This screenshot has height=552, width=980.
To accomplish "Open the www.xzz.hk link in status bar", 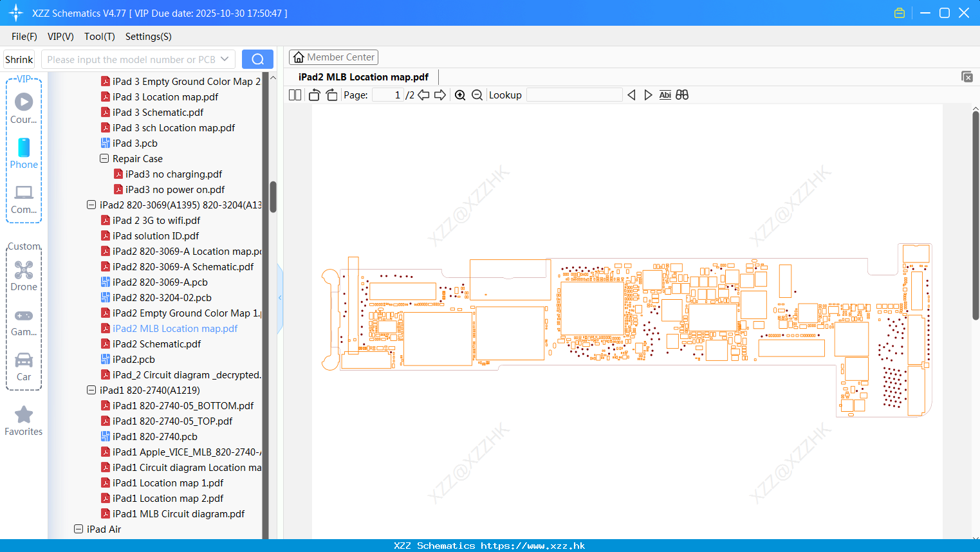I will [x=533, y=546].
